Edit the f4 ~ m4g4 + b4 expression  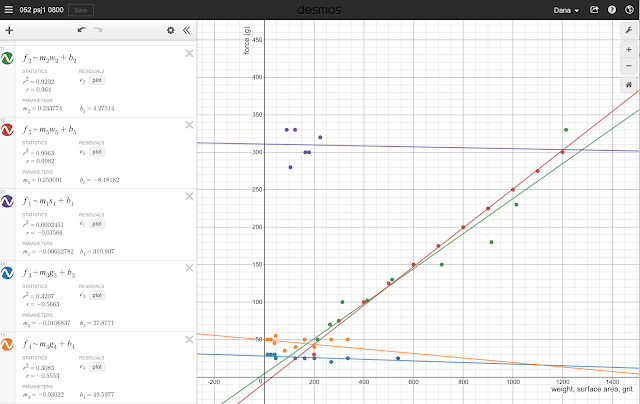point(49,344)
